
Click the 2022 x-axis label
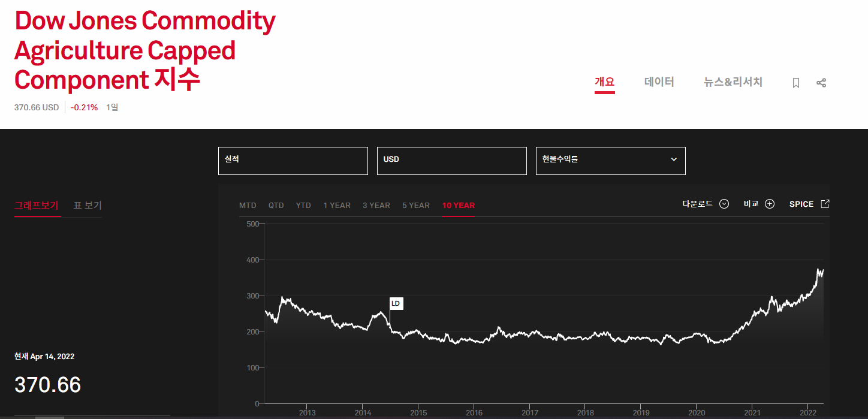(808, 413)
